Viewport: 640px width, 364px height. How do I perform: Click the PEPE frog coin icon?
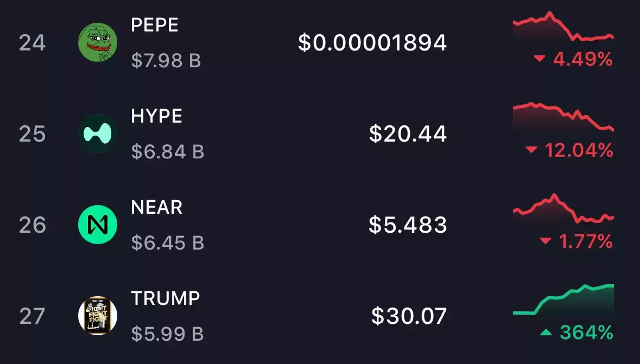(98, 42)
